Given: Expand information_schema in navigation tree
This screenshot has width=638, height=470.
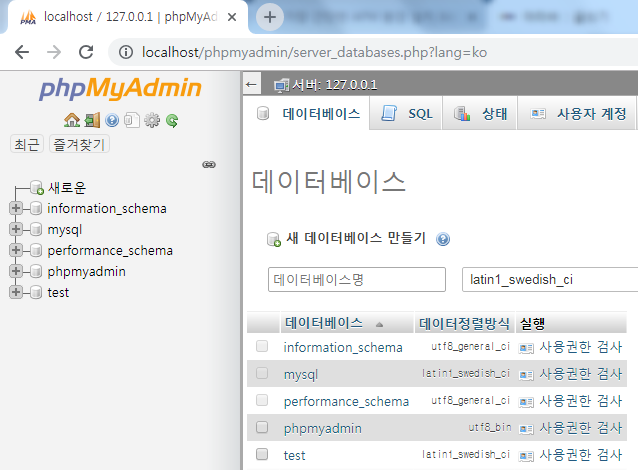Looking at the screenshot, I should [x=16, y=208].
